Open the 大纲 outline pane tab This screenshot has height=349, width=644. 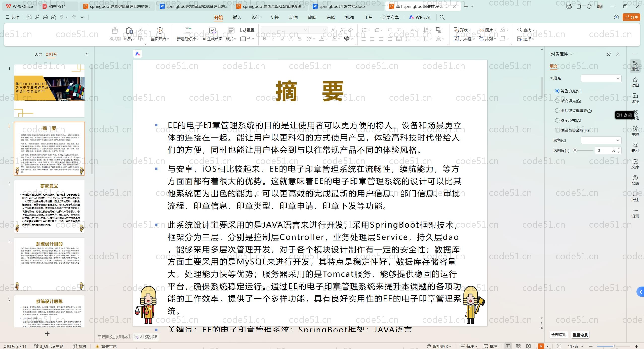38,54
